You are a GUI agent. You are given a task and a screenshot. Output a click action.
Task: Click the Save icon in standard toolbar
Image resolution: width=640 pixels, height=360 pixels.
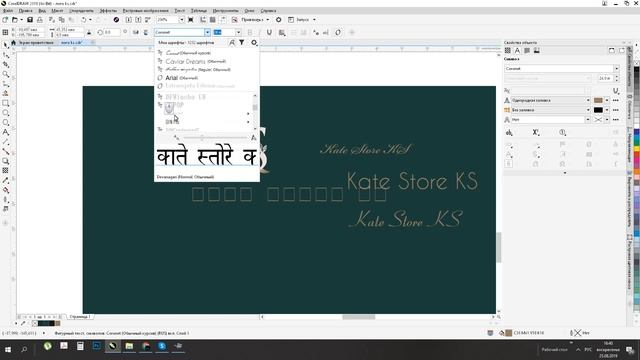click(30, 20)
